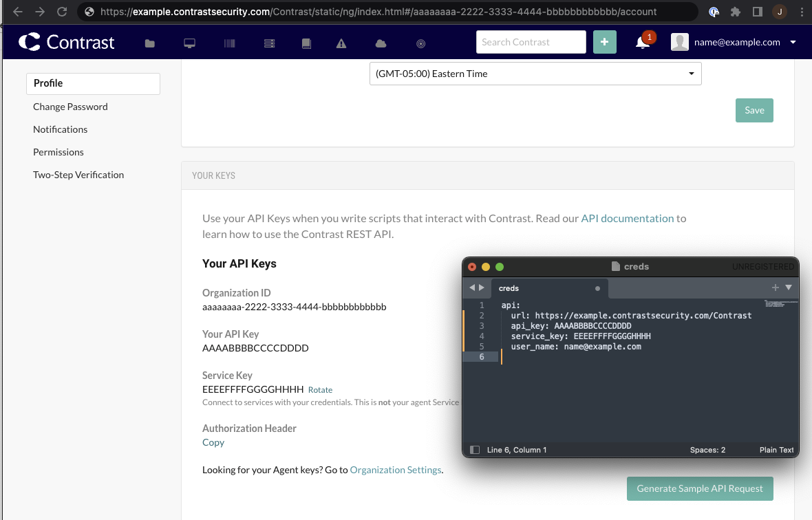Maximize the creds editor window with the green button
Image resolution: width=812 pixels, height=520 pixels.
(500, 267)
